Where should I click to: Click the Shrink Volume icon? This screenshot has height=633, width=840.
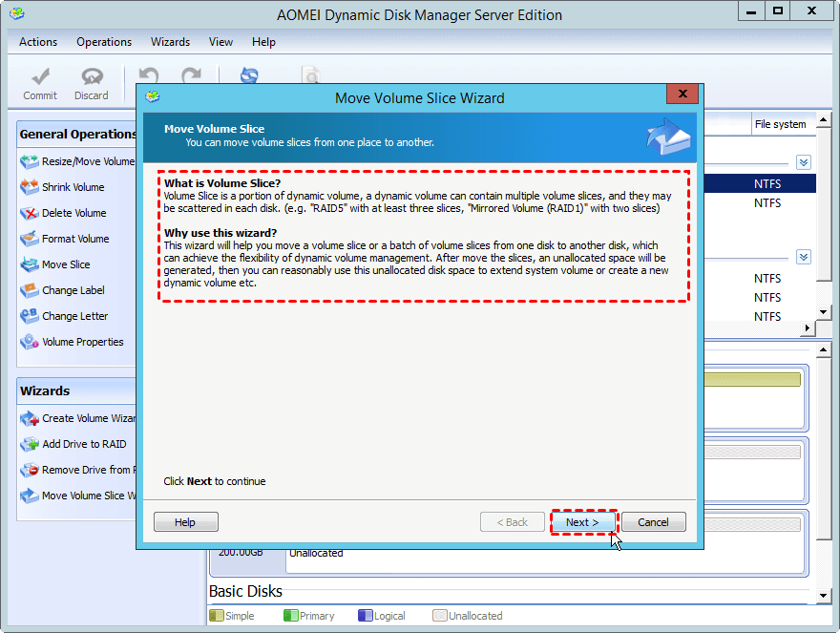(30, 187)
